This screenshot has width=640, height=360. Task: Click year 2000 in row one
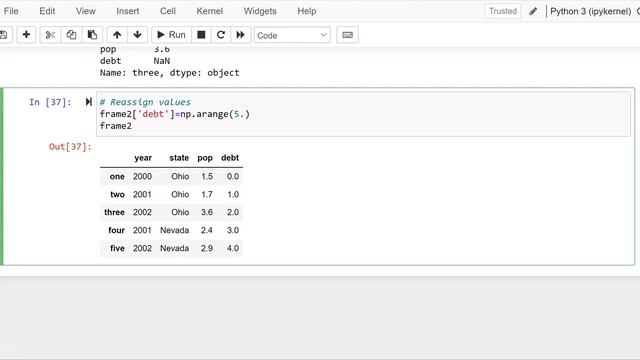(142, 176)
